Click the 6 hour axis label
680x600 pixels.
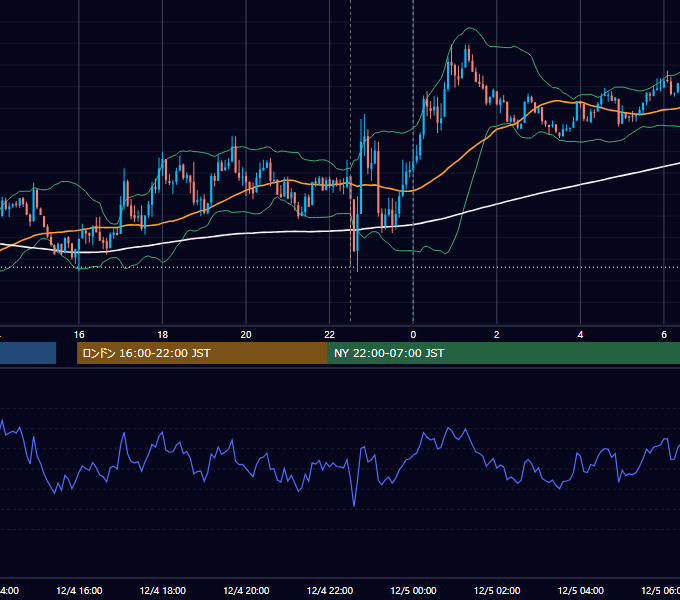point(664,335)
